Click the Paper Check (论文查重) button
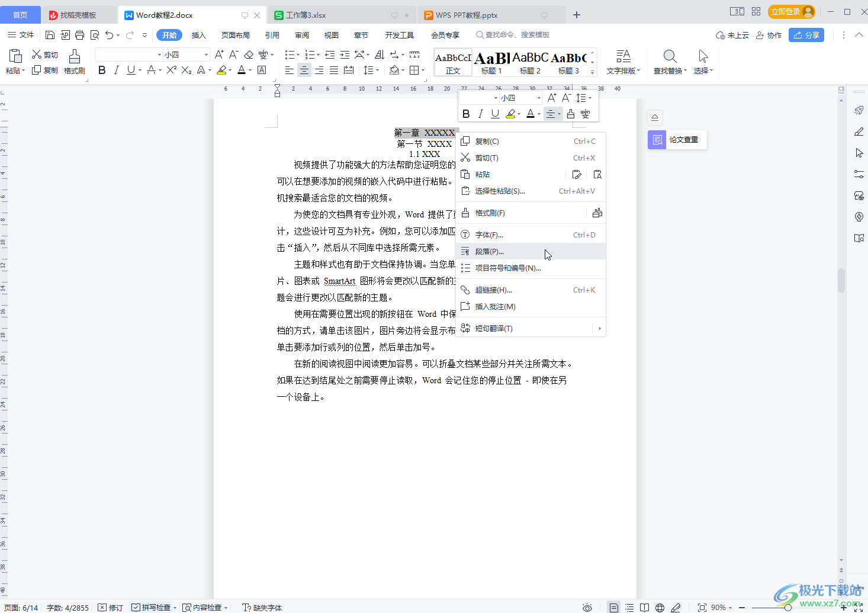868x613 pixels. 677,140
